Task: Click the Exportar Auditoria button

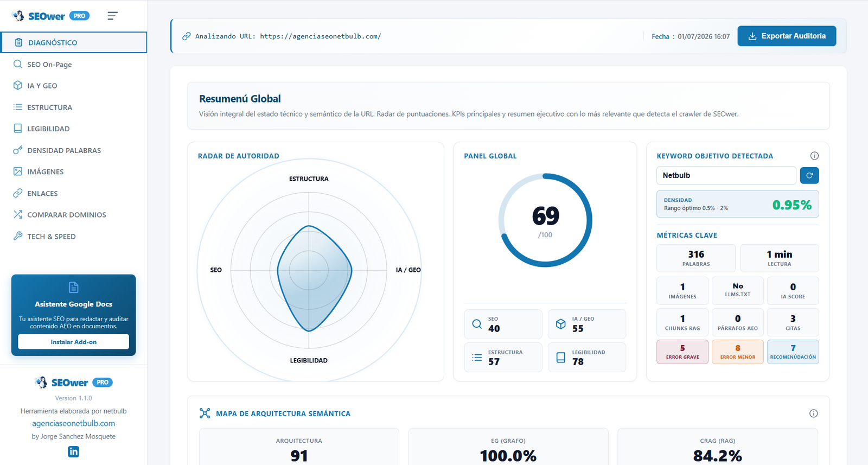Action: pos(787,36)
